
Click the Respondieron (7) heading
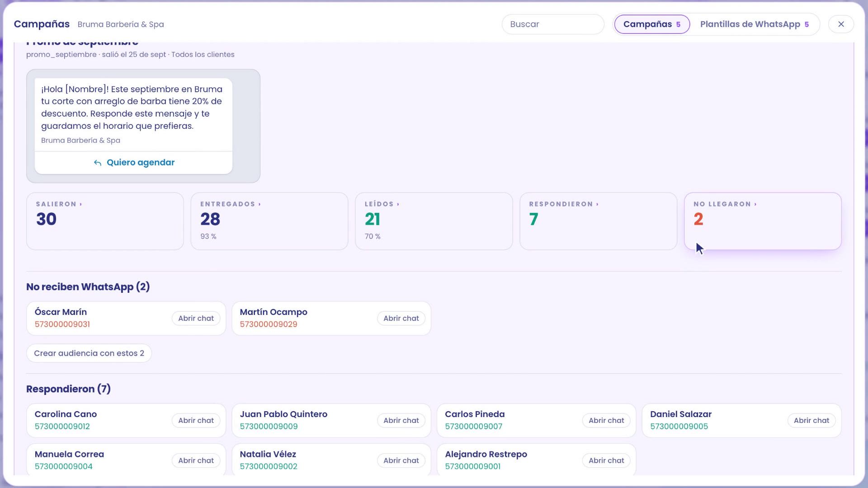[68, 389]
